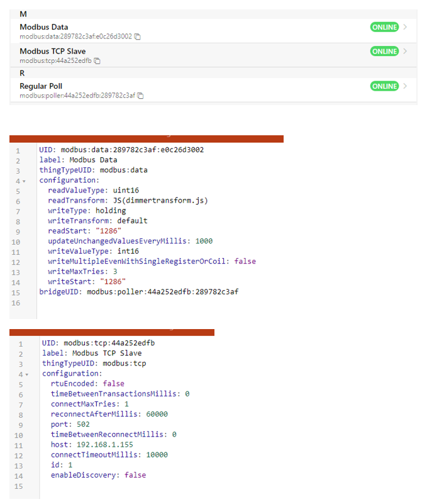
Task: Click the ONLINE badge on Modbus TCP Slave
Action: coord(384,52)
